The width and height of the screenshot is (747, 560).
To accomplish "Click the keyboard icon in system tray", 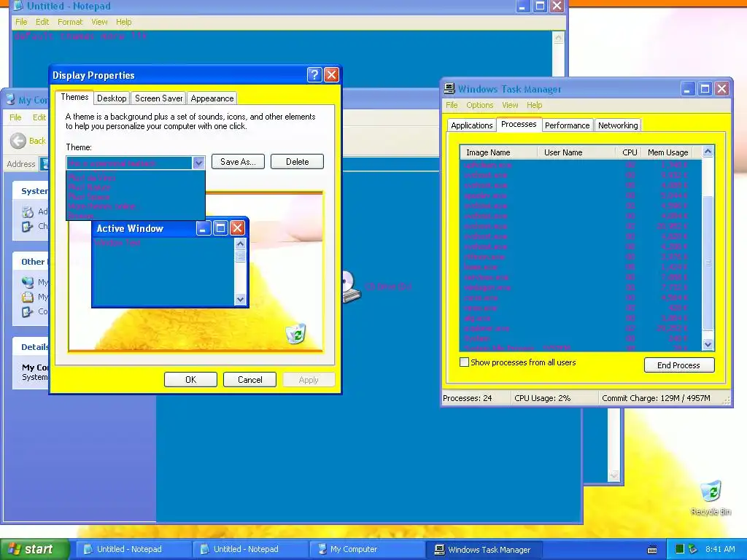I will coord(652,550).
